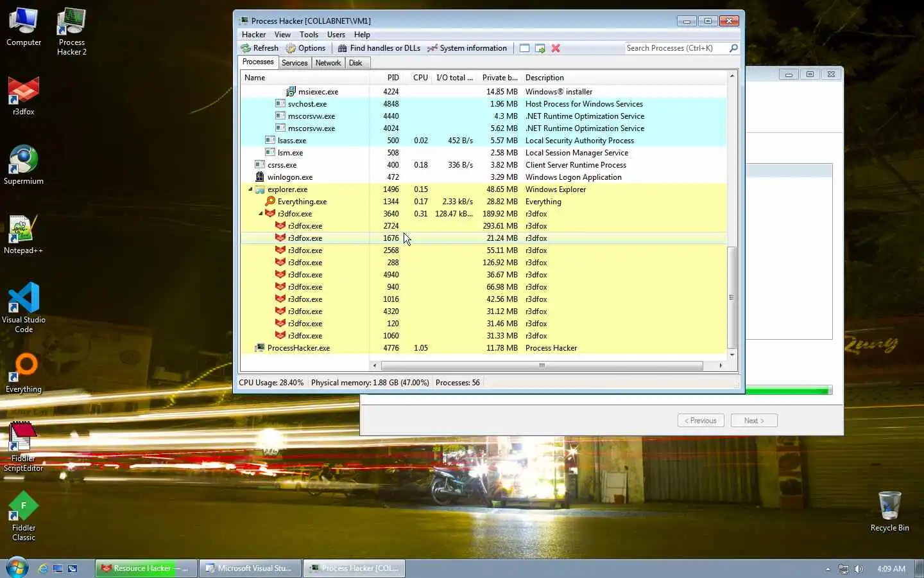Click Processes: 56 in the status bar
Screen dimensions: 924x578
tap(458, 383)
